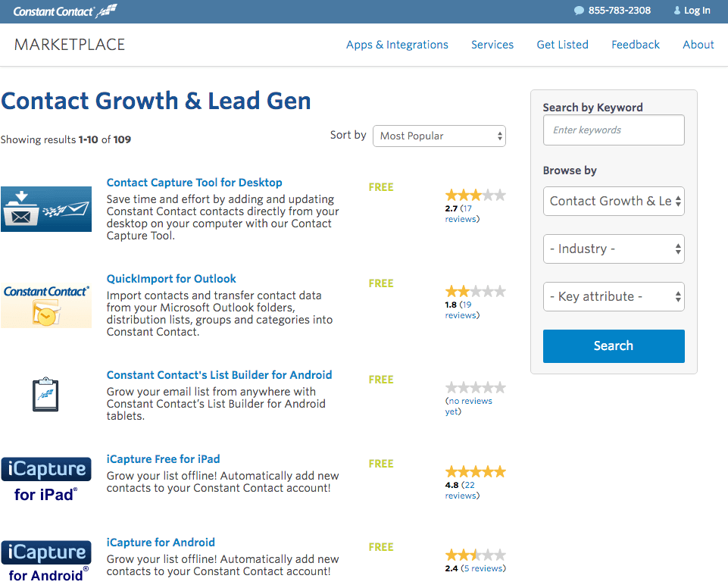Click five-star rating for iCapture Free for iPad
Viewport: 728px width, 588px height.
pyautogui.click(x=476, y=472)
